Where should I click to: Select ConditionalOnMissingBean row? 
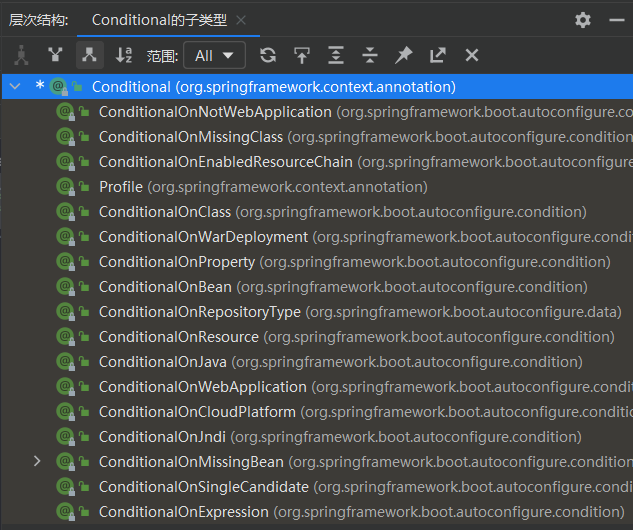[x=317, y=462]
